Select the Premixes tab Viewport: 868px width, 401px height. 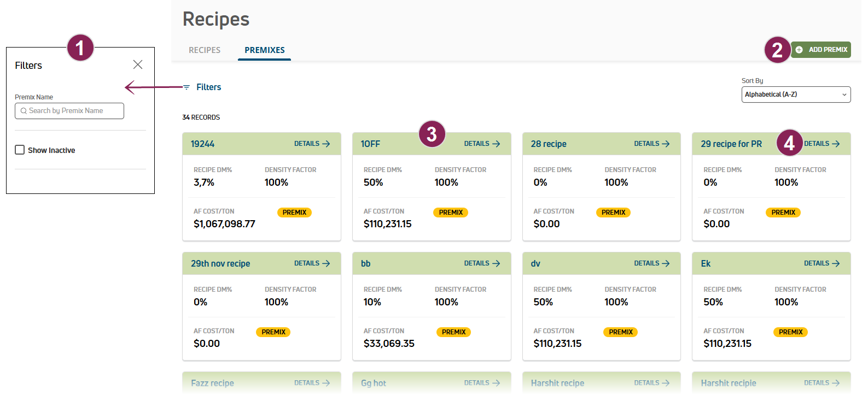(x=265, y=50)
